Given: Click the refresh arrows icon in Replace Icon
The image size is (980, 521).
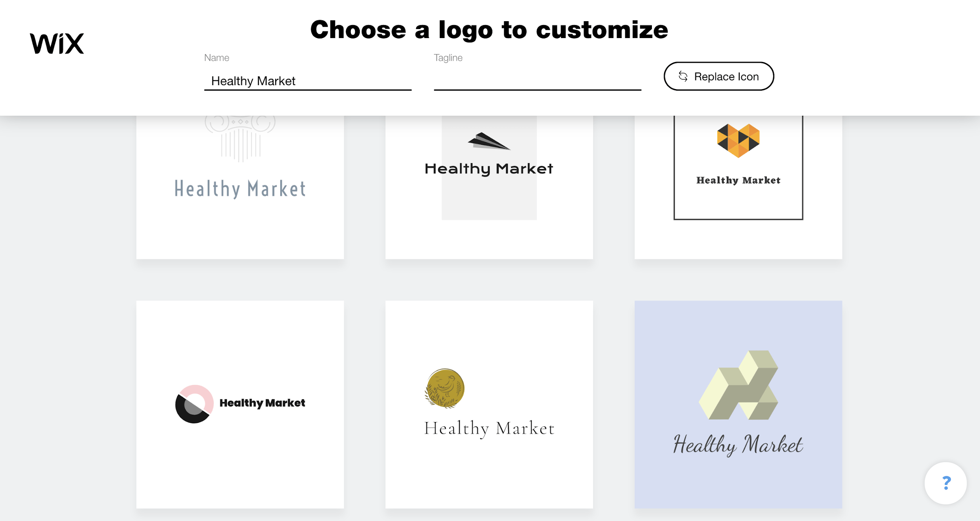Looking at the screenshot, I should [683, 77].
